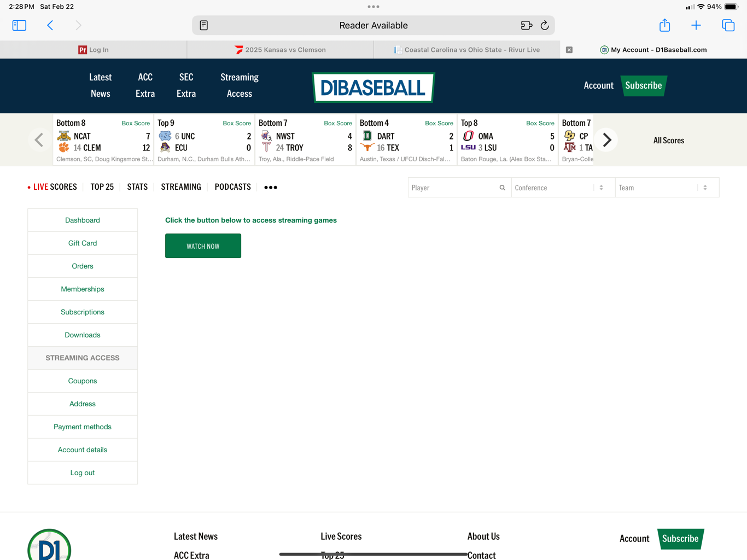Select Streaming Access in account sidebar
Image resolution: width=747 pixels, height=560 pixels.
(83, 358)
